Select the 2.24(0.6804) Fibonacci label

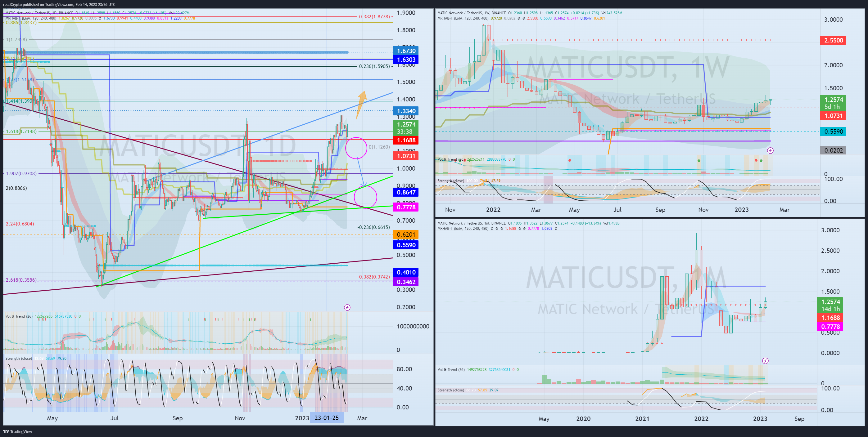click(20, 224)
